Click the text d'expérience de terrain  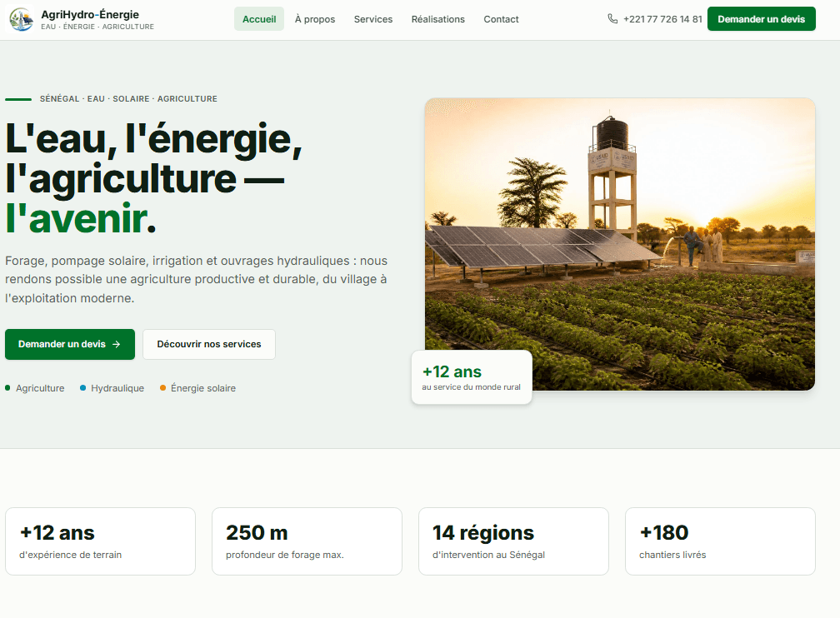[70, 555]
